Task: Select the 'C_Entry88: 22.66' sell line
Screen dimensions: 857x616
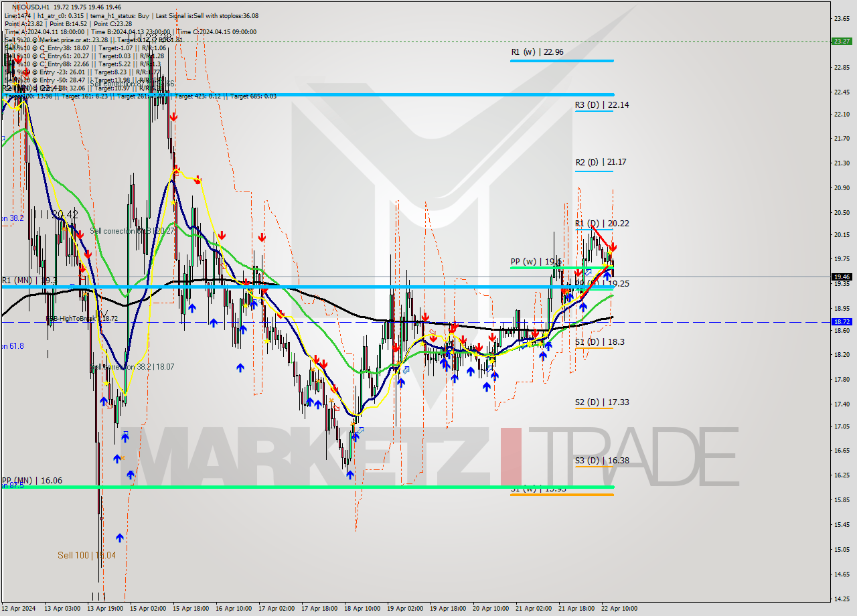Action: point(84,64)
